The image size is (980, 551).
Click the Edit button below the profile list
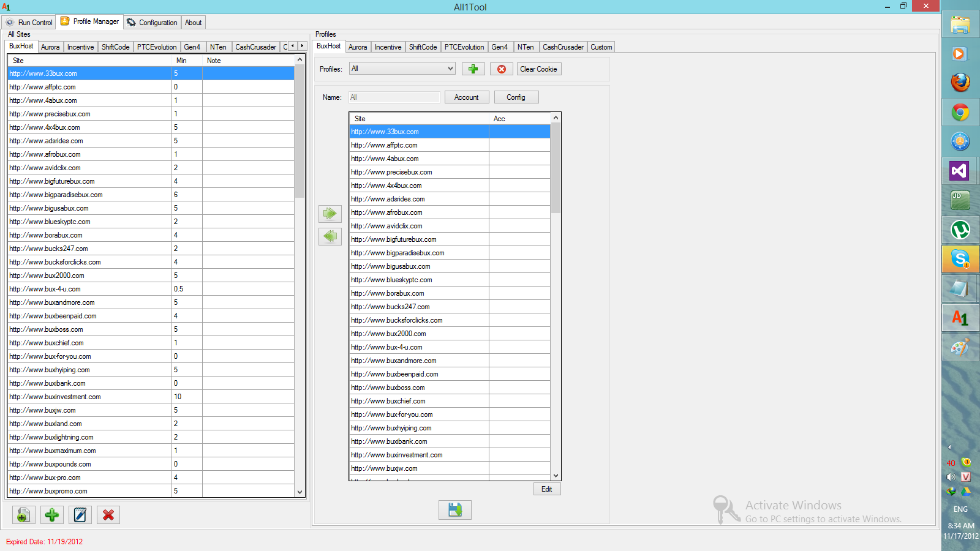(546, 489)
